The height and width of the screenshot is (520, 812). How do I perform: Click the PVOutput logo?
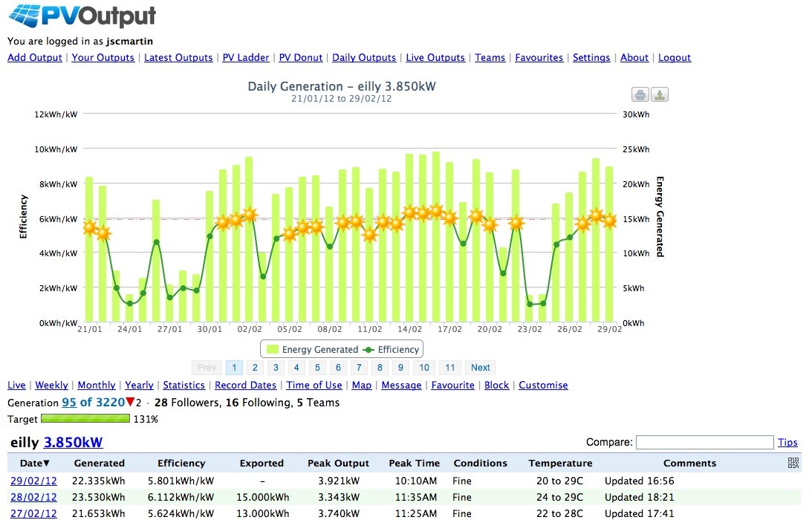click(x=82, y=15)
